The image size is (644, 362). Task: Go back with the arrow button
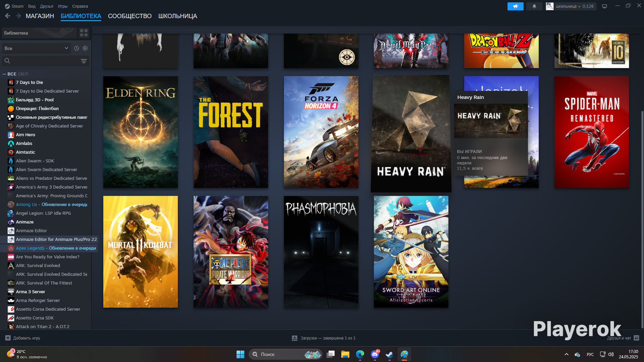click(x=8, y=16)
